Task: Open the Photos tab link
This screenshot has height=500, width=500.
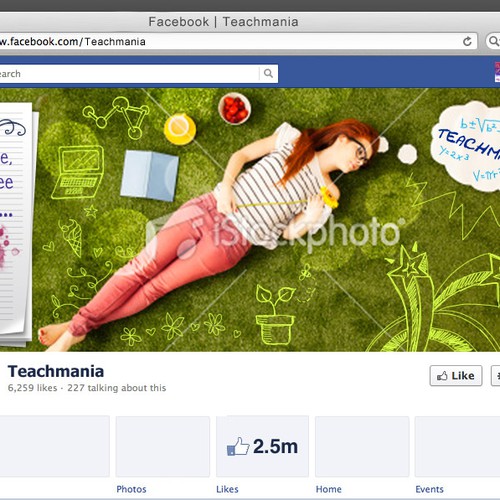Action: pyautogui.click(x=131, y=489)
